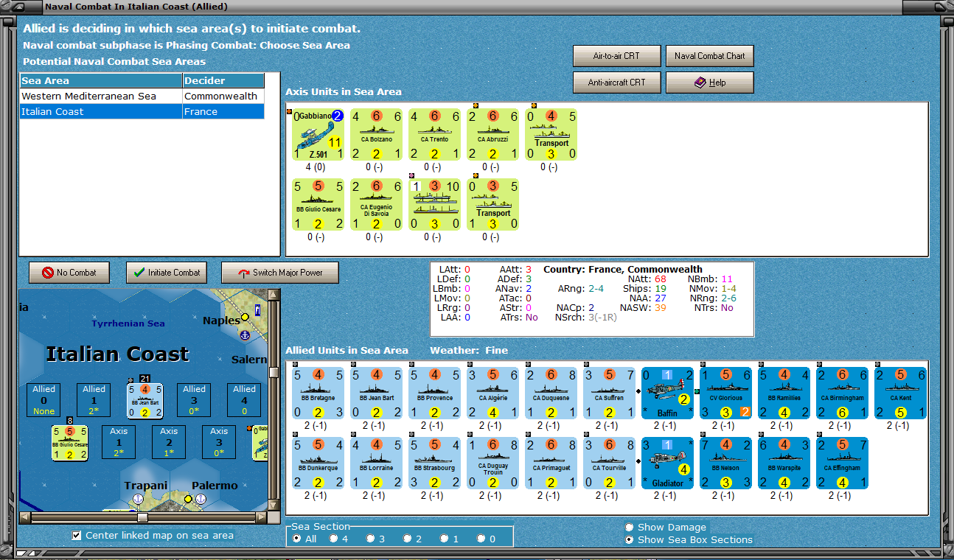Viewport: 954px width, 560px height.
Task: Click the CV Glorious carrier counter
Action: (x=726, y=393)
